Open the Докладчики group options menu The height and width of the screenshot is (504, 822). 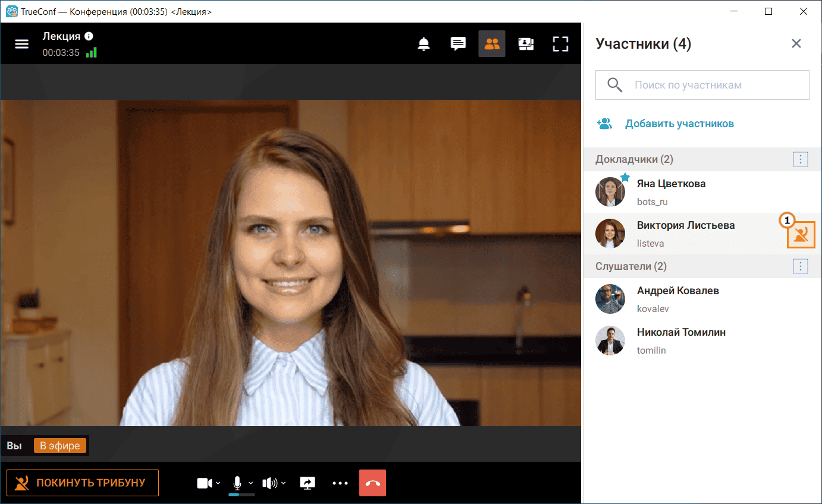coord(801,159)
